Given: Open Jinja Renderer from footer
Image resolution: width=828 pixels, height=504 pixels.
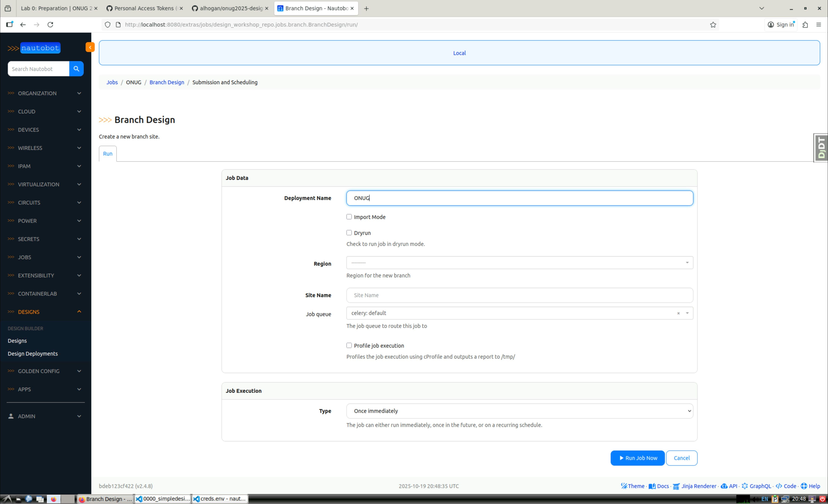Looking at the screenshot, I should click(x=698, y=486).
